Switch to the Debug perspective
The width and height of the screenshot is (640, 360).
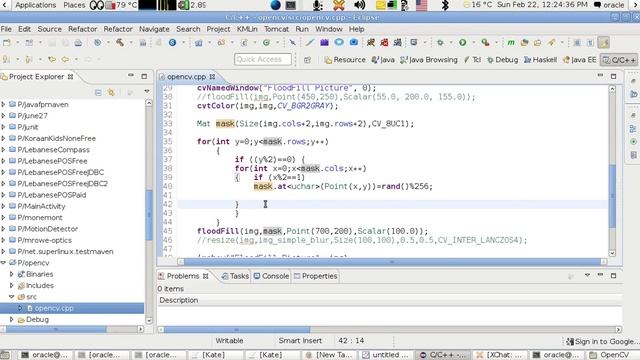pyautogui.click(x=502, y=60)
